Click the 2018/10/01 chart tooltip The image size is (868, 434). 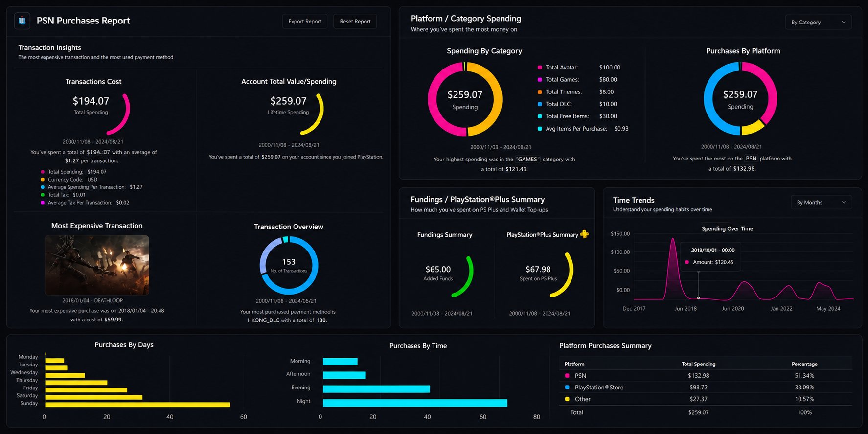coord(710,256)
